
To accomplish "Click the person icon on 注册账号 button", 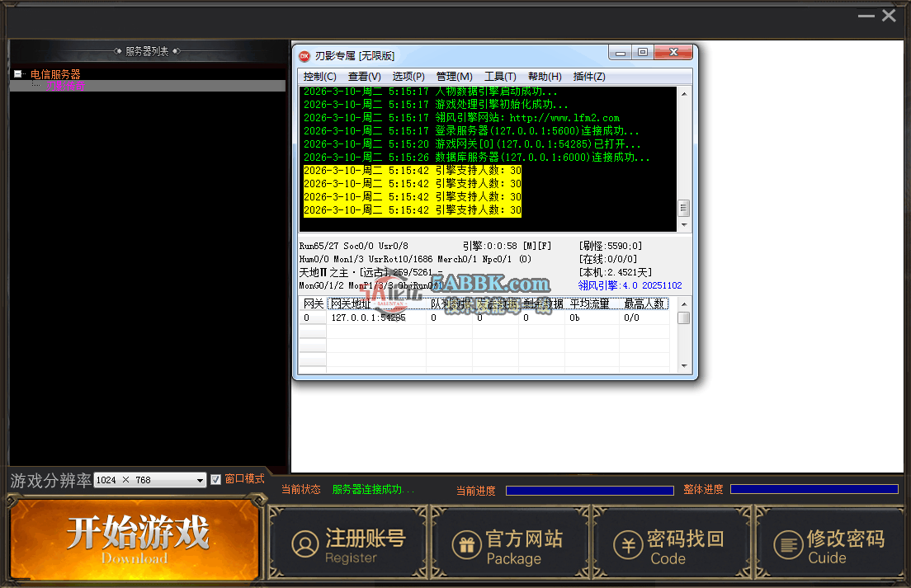I will [x=305, y=542].
